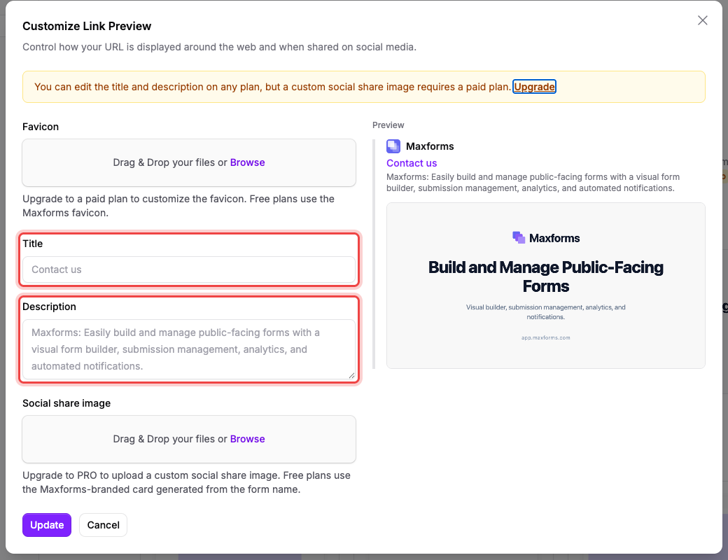Select the Maxforms site name in preview
The width and height of the screenshot is (728, 560).
point(430,146)
